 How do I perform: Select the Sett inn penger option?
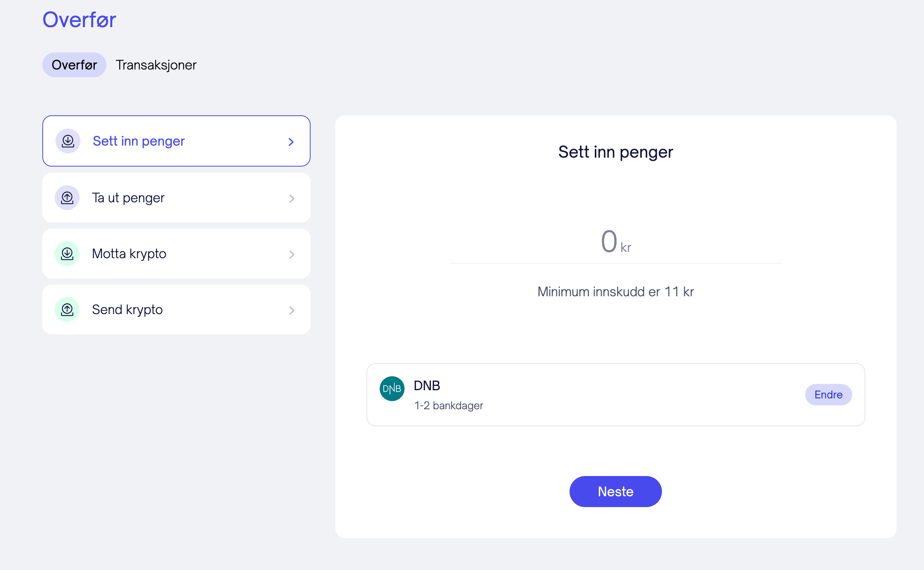point(139,141)
